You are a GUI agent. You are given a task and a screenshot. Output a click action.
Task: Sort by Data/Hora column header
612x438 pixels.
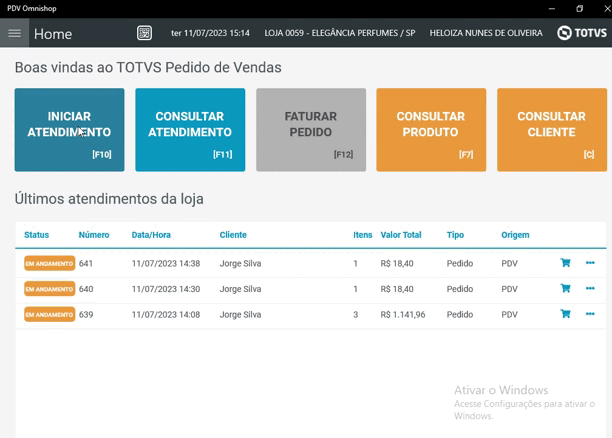151,235
